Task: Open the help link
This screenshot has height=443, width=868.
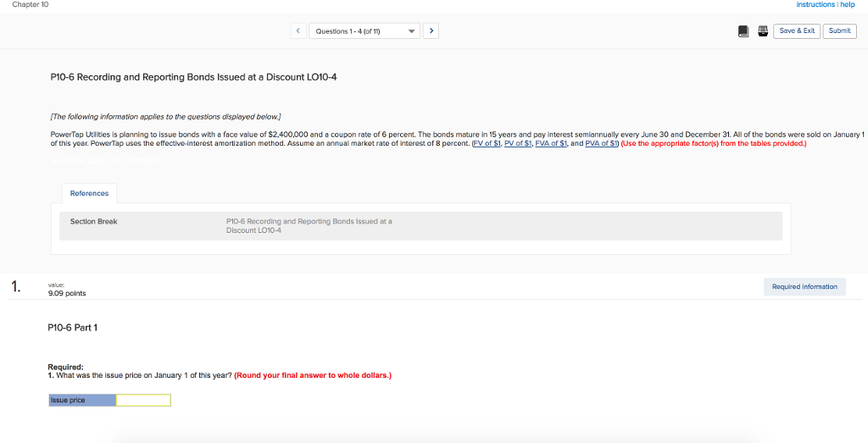Action: pyautogui.click(x=848, y=4)
